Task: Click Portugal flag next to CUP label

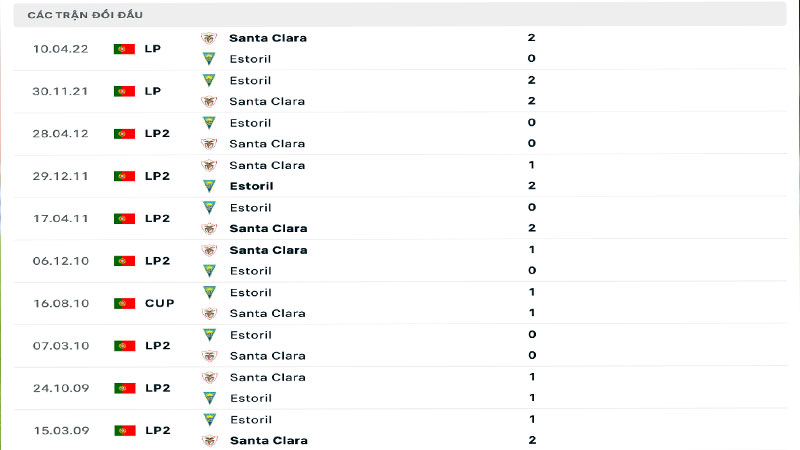Action: pos(124,303)
